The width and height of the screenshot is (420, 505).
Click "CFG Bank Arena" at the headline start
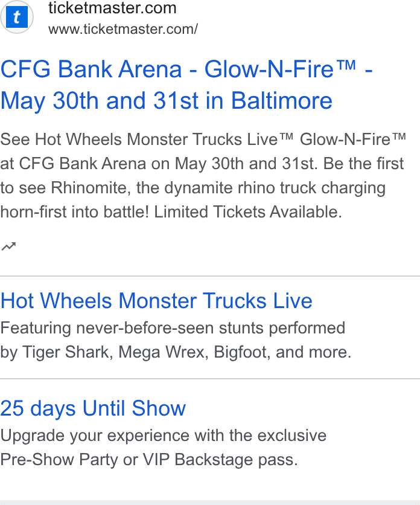91,69
